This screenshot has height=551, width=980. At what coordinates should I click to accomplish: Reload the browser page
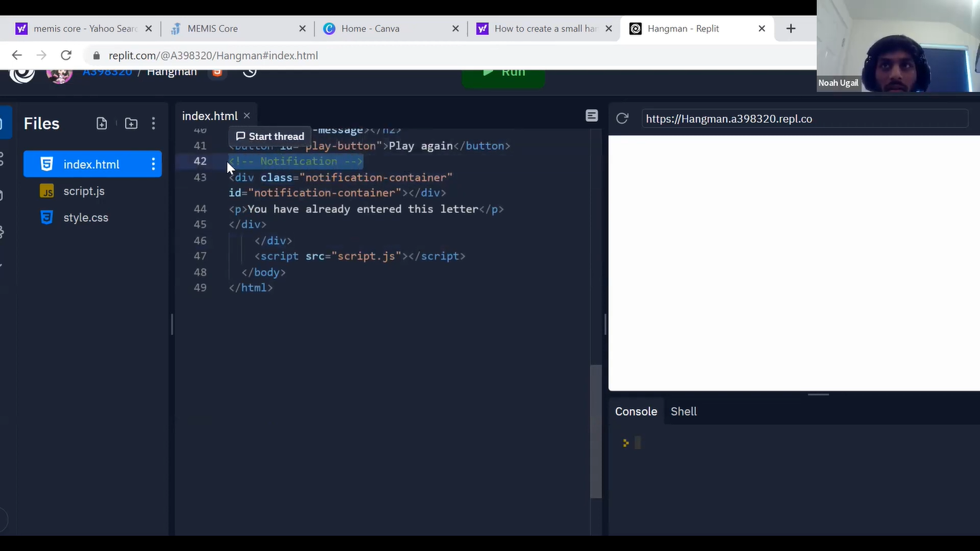pos(66,55)
